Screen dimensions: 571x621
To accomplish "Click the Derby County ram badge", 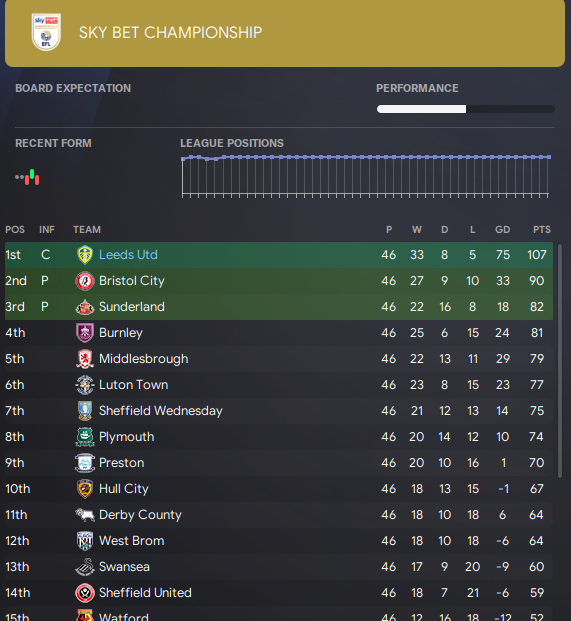I will 85,515.
